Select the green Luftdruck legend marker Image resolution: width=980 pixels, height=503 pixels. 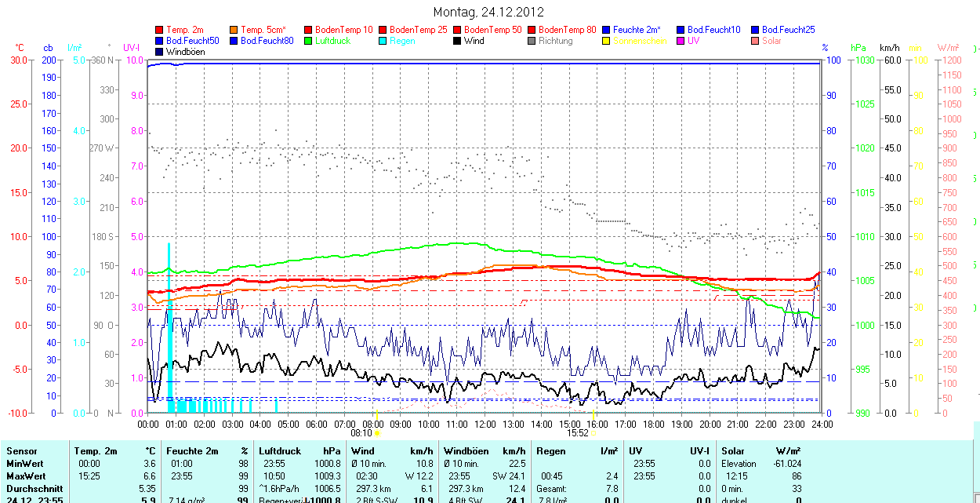(308, 41)
